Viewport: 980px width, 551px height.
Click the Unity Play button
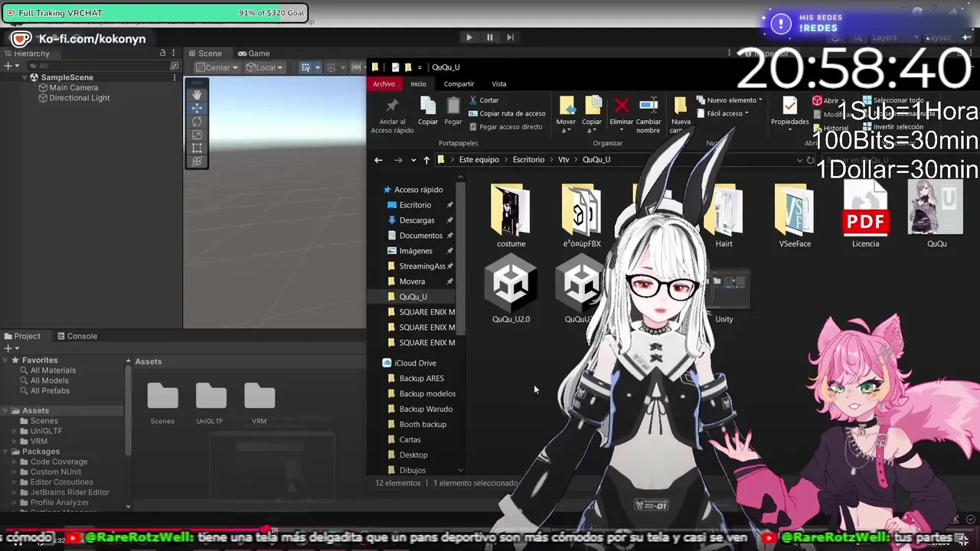[469, 37]
